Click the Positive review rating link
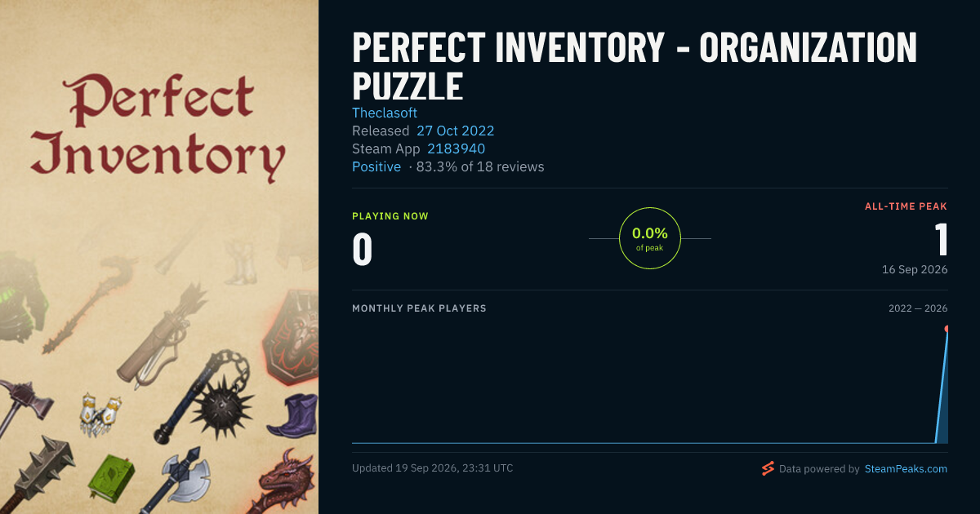This screenshot has height=514, width=980. [376, 166]
